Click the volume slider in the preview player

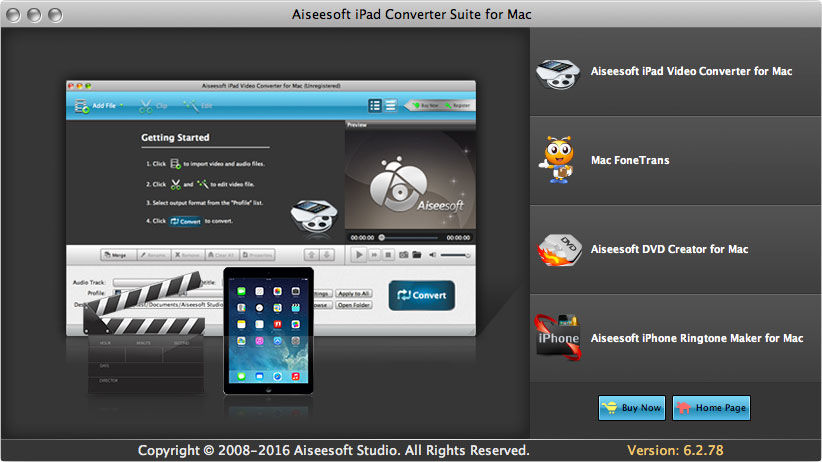click(x=456, y=255)
